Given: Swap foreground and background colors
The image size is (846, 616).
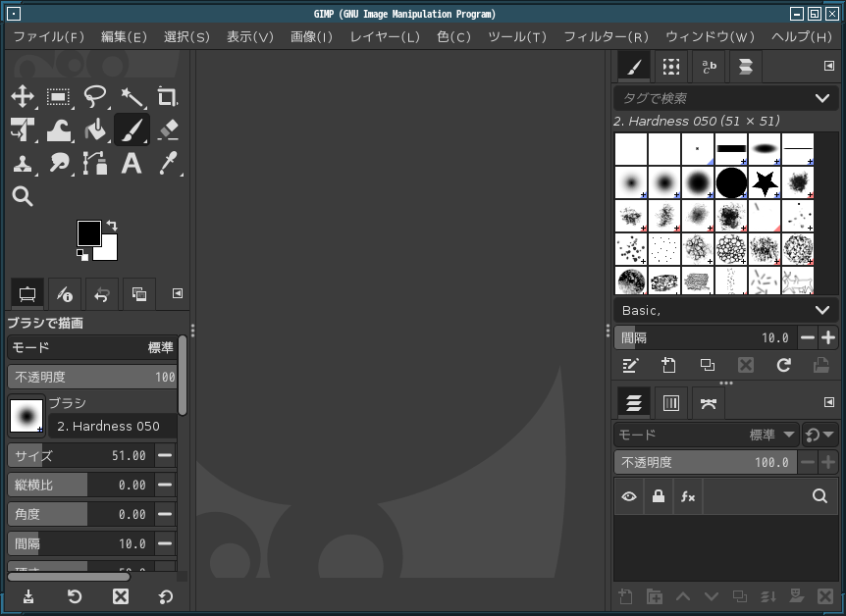Looking at the screenshot, I should [x=111, y=226].
